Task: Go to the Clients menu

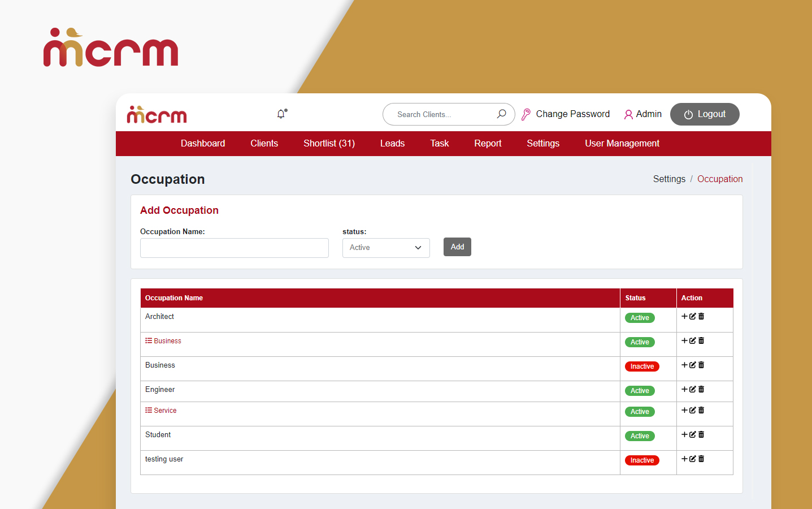Action: (264, 144)
